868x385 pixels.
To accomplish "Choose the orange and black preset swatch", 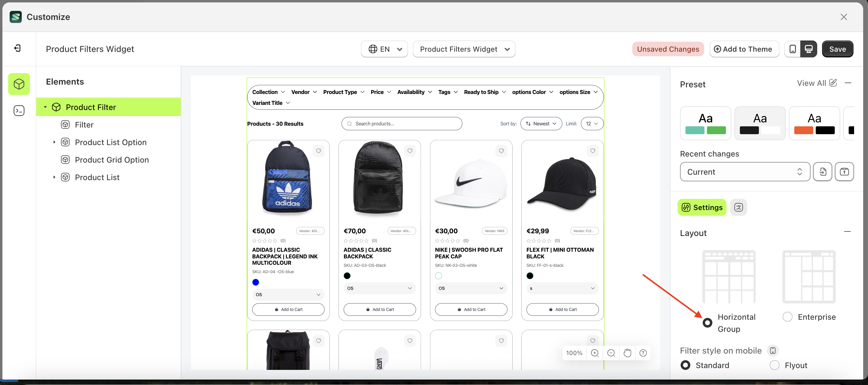I will click(814, 123).
